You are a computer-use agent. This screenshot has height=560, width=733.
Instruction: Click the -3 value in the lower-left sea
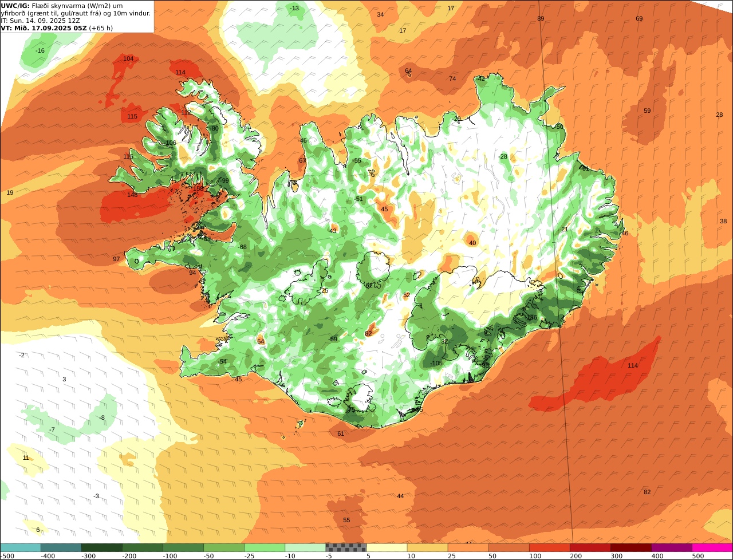[96, 496]
